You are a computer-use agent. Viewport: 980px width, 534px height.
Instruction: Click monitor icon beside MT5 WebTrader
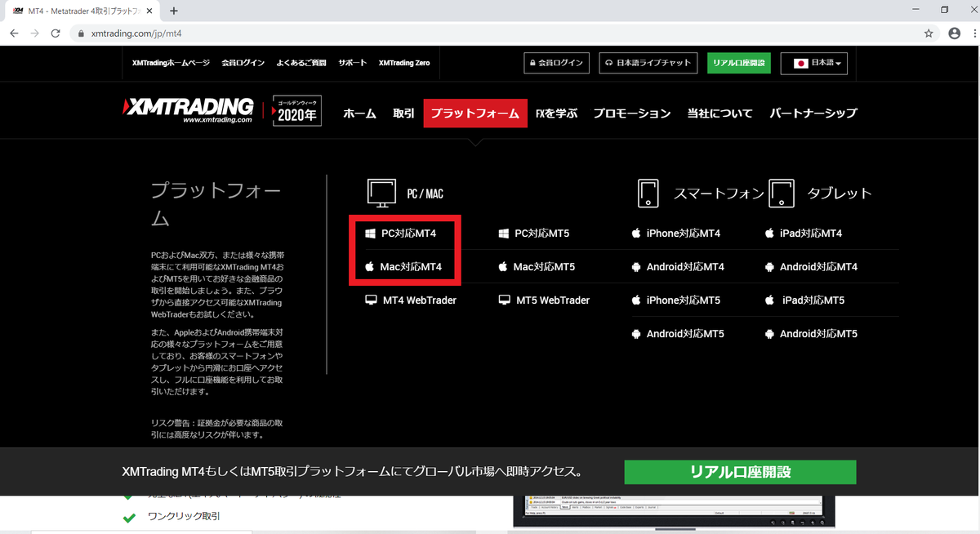(505, 300)
